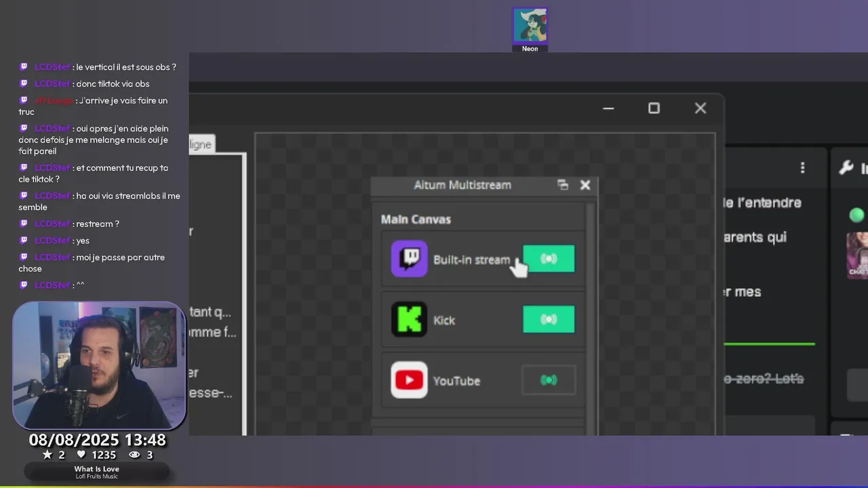Click the star follower count icon
868x488 pixels.
point(47,455)
